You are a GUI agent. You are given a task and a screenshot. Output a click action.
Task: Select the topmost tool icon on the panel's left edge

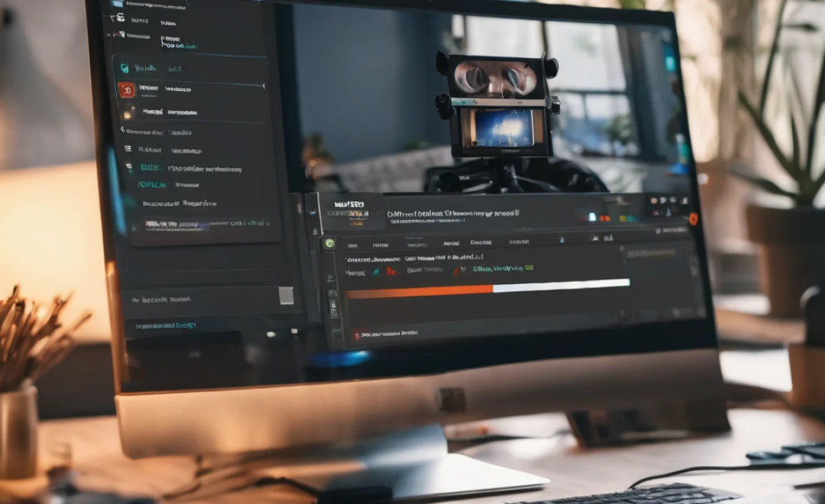(x=330, y=276)
